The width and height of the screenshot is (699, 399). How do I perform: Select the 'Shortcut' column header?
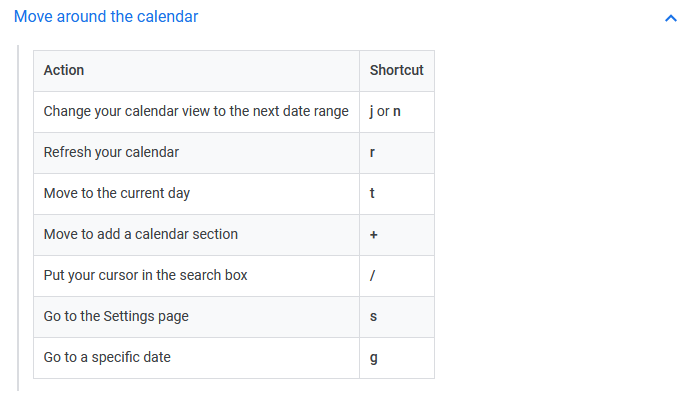[396, 70]
